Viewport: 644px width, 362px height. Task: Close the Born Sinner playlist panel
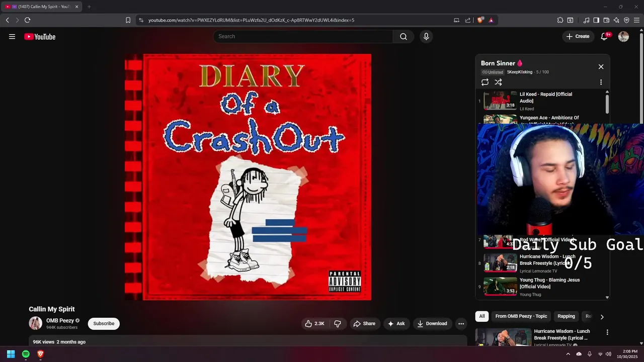tap(601, 66)
